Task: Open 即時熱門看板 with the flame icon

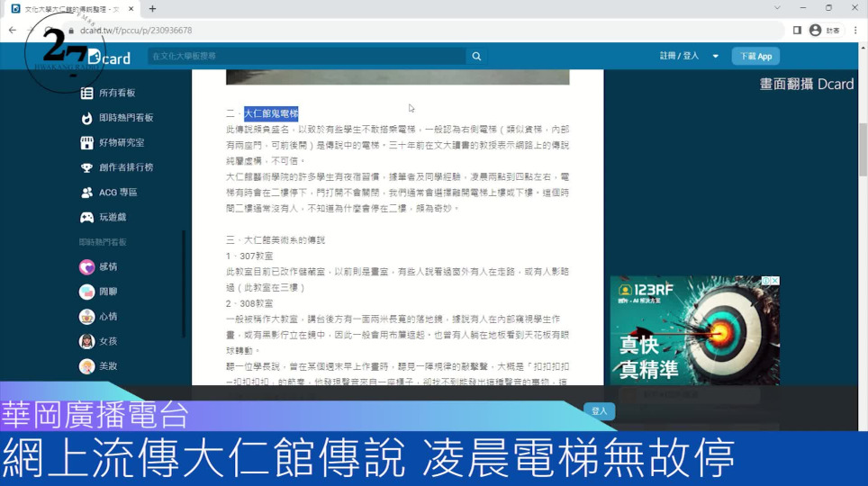Action: click(125, 118)
